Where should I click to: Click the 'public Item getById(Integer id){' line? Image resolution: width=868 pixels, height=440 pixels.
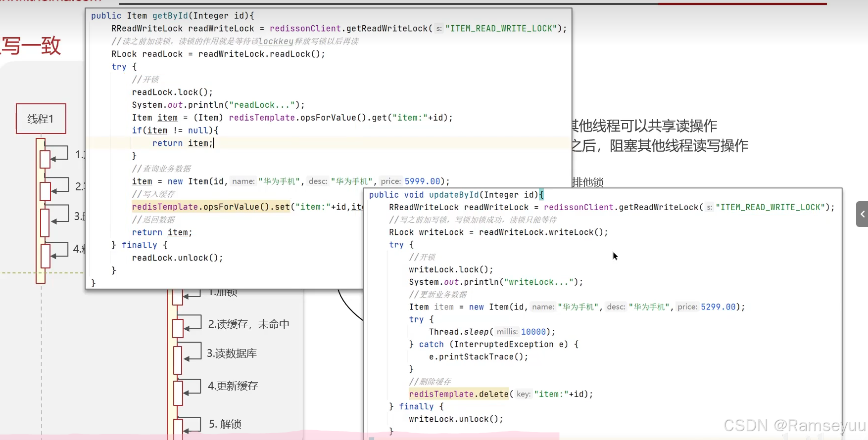click(172, 16)
